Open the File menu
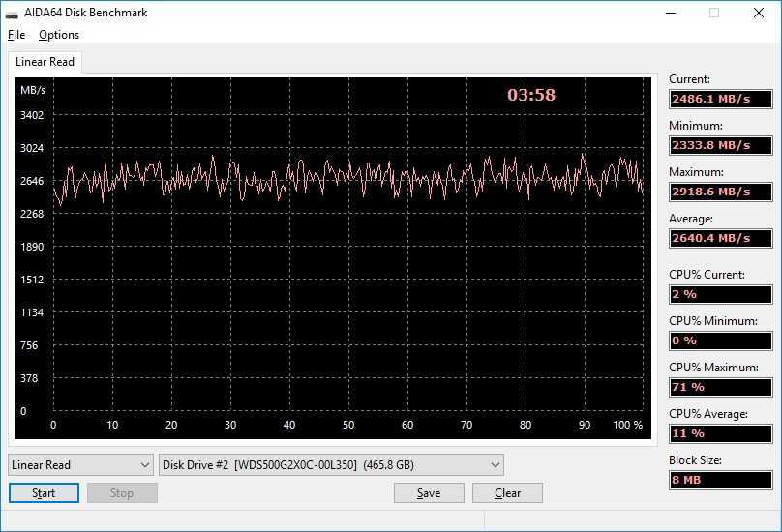Image resolution: width=782 pixels, height=532 pixels. (16, 35)
